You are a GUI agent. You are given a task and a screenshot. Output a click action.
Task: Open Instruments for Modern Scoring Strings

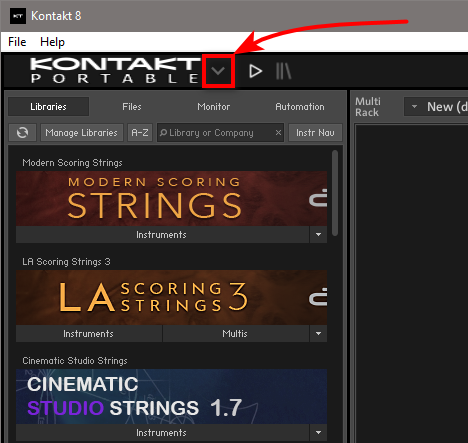(x=162, y=235)
